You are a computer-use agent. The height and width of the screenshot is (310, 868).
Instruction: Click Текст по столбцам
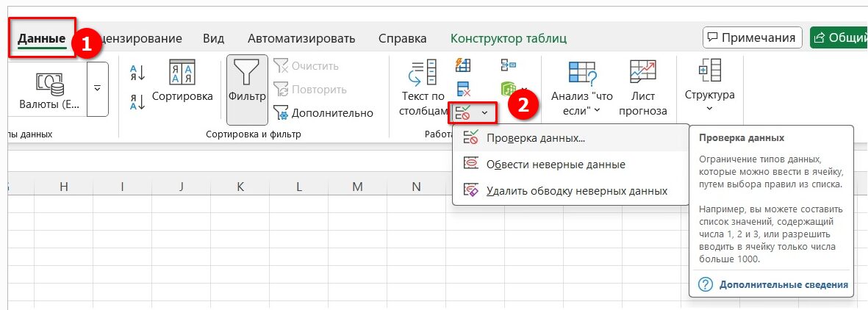423,89
